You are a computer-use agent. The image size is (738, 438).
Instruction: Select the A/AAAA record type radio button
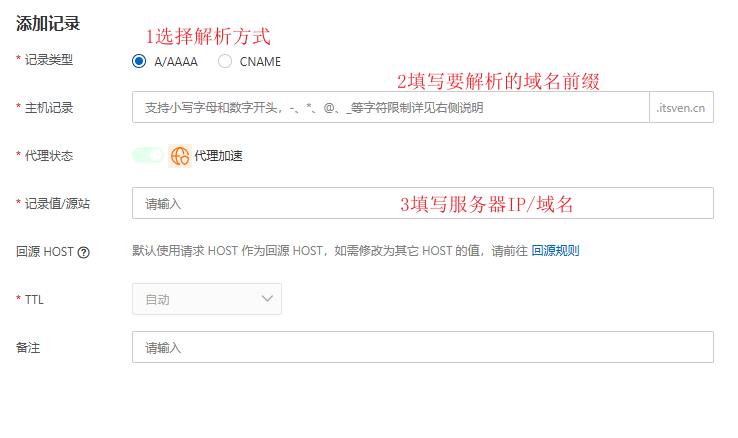pos(139,61)
